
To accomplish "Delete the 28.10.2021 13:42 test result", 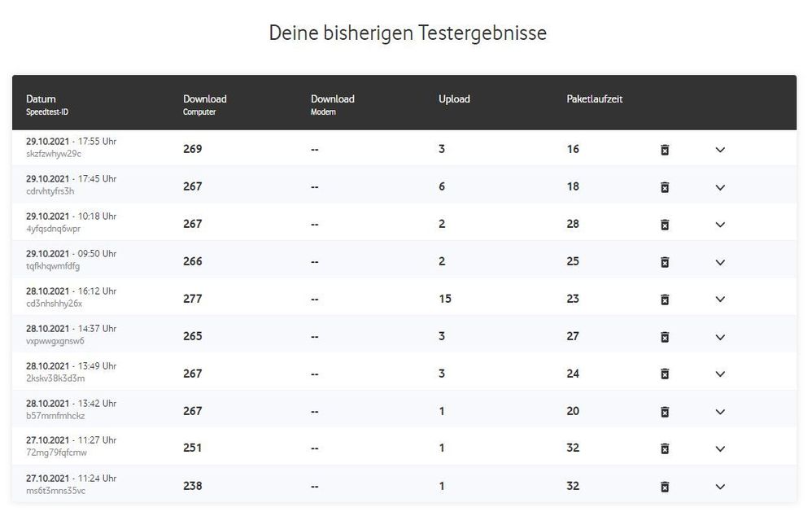I will coord(665,412).
